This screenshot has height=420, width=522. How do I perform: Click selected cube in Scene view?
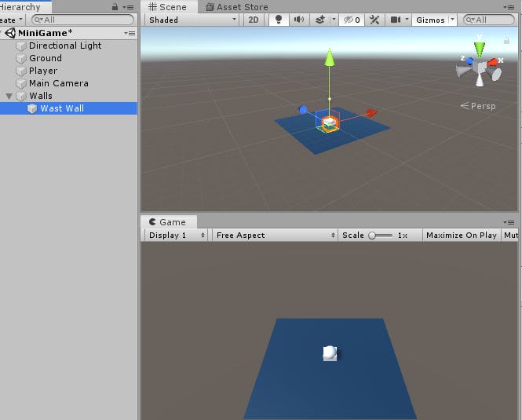330,122
